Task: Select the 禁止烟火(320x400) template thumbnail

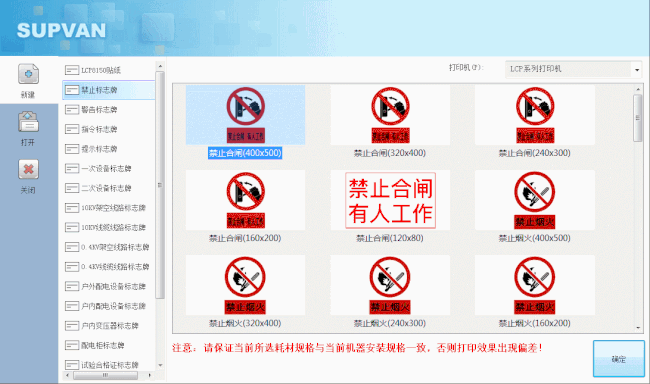Action: point(245,285)
